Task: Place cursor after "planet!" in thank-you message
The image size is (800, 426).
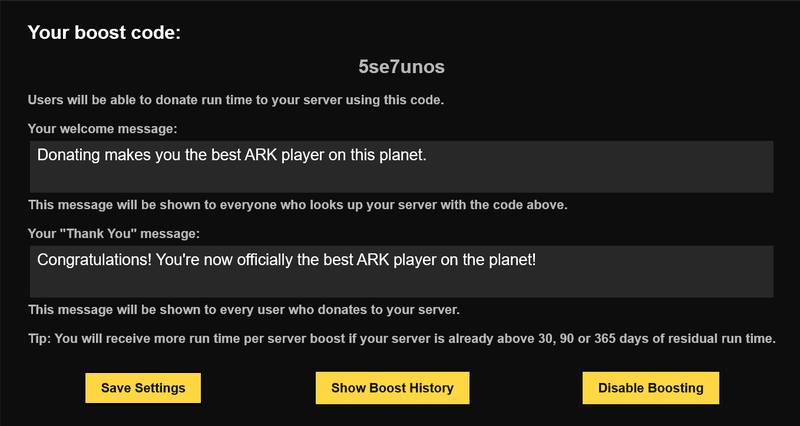Action: tap(537, 260)
